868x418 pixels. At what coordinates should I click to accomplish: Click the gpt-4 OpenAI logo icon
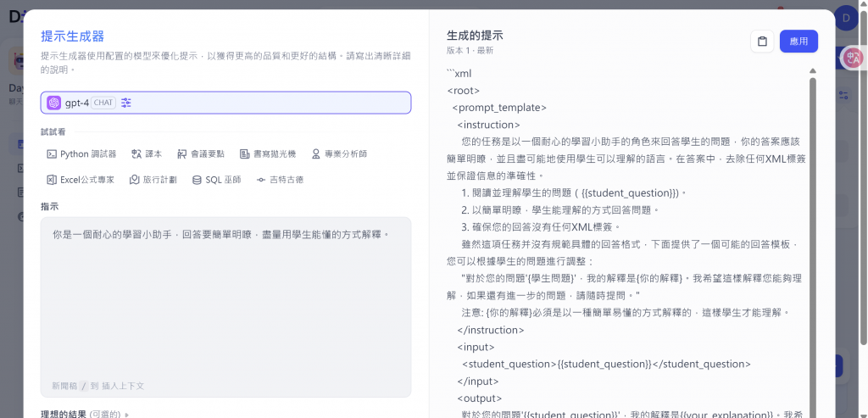pyautogui.click(x=53, y=103)
